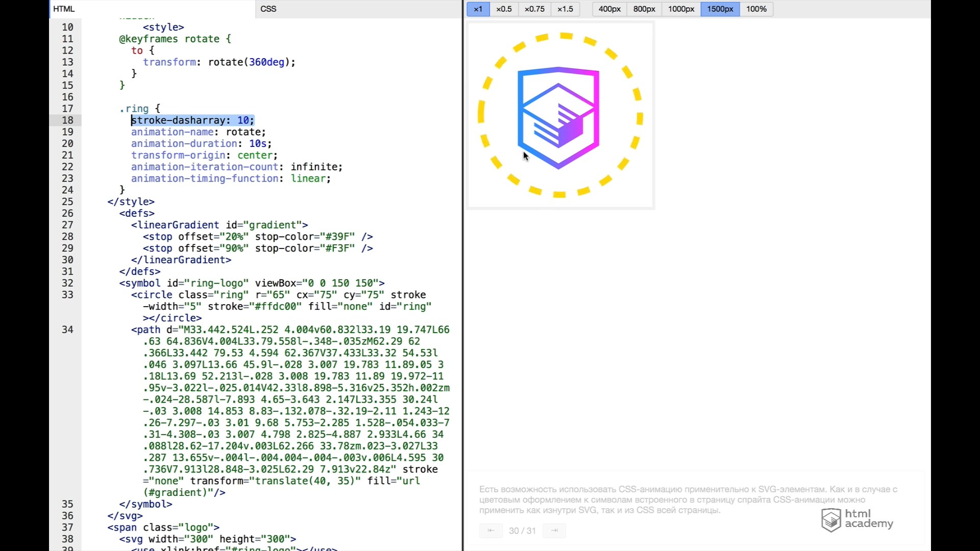Go to previous slide arrow
The image size is (980, 551).
(491, 531)
